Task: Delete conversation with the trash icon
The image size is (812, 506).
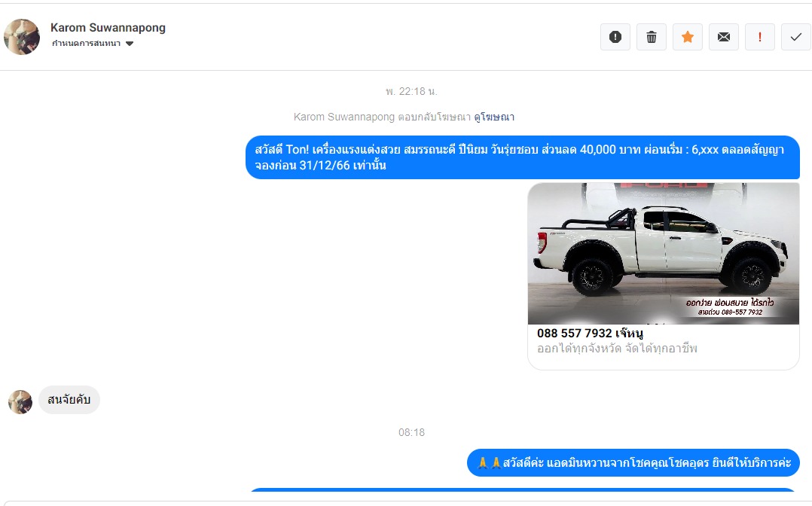Action: (652, 37)
